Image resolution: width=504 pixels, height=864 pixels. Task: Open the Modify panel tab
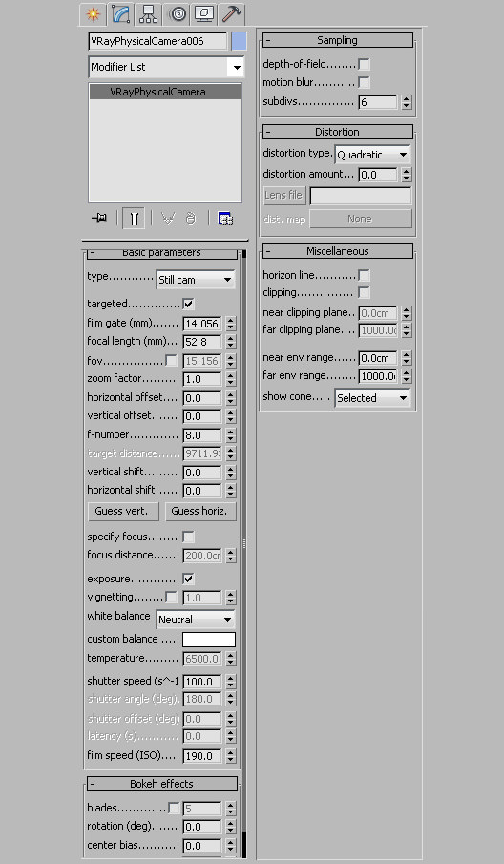click(x=120, y=14)
